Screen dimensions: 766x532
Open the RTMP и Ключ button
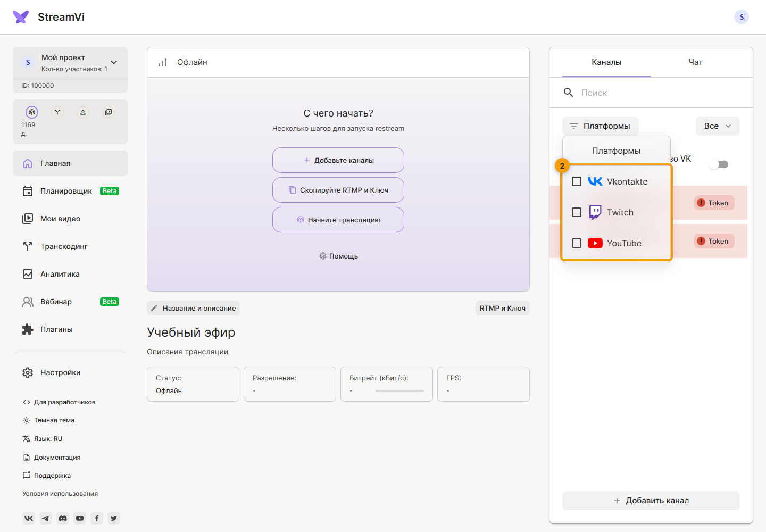pyautogui.click(x=502, y=308)
